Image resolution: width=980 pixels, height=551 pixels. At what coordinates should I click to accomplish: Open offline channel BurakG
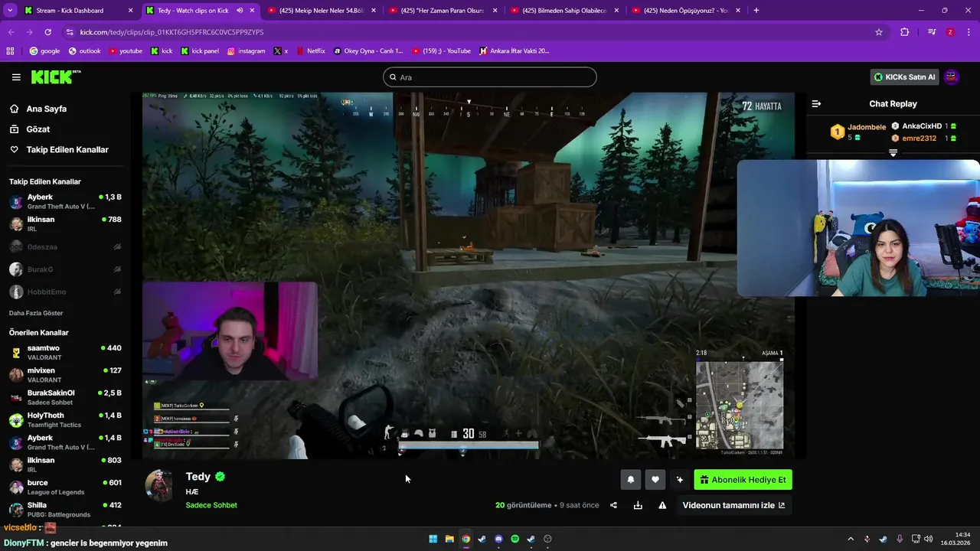pos(65,269)
